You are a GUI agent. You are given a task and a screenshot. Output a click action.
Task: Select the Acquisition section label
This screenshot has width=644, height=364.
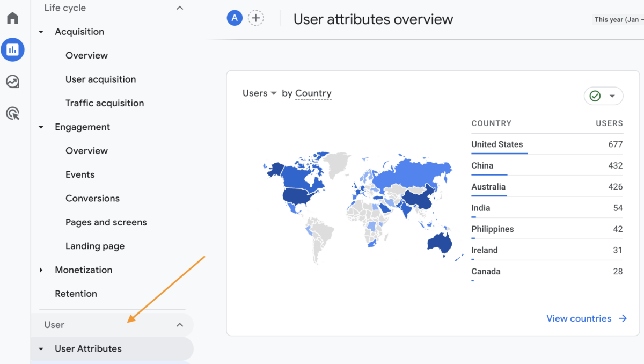(79, 32)
